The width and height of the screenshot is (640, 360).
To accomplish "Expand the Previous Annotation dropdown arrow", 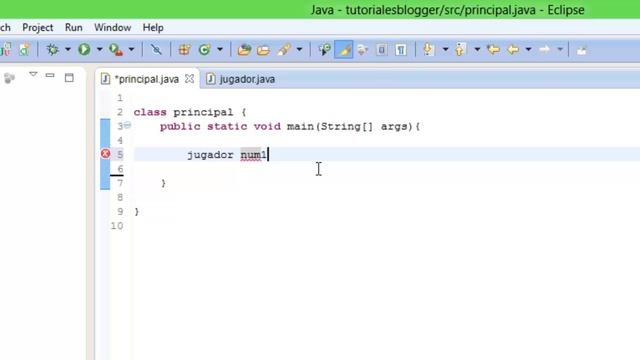I will click(x=477, y=50).
